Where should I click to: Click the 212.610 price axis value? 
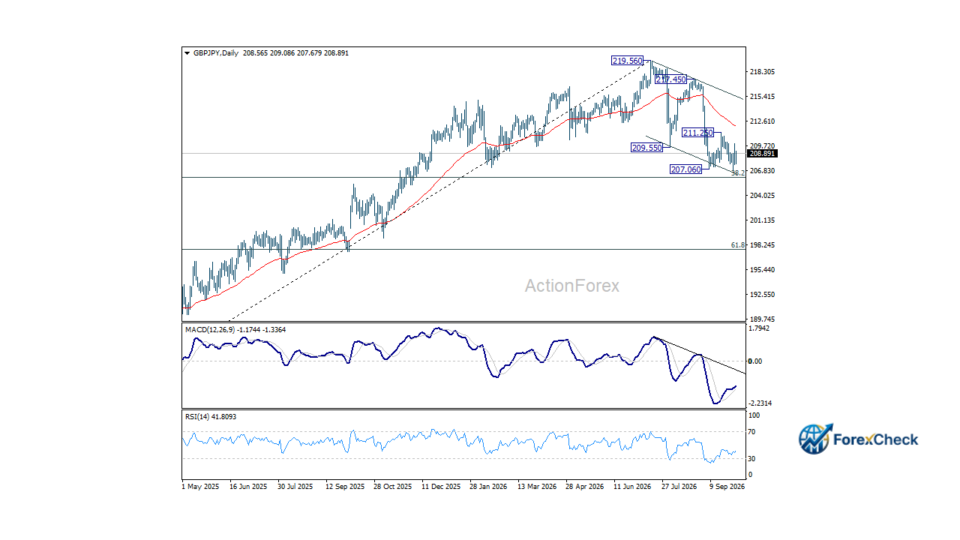pos(762,121)
